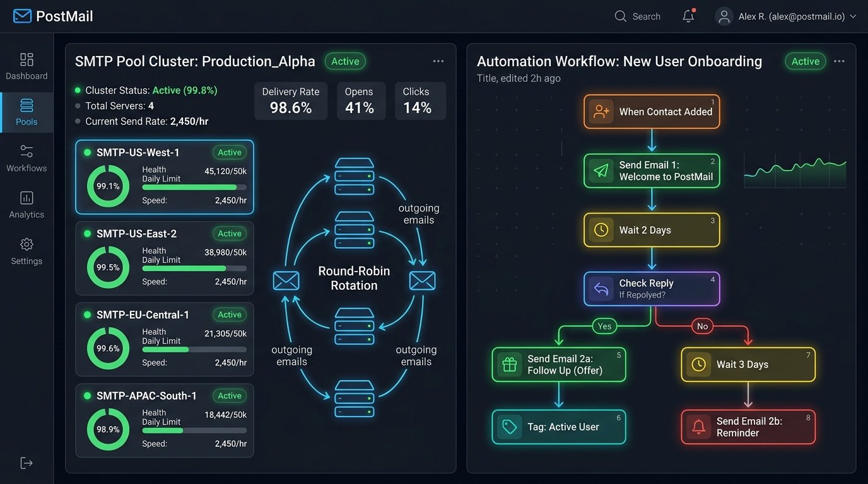
Task: Click the paper plane icon on Send Email 1
Action: click(601, 171)
